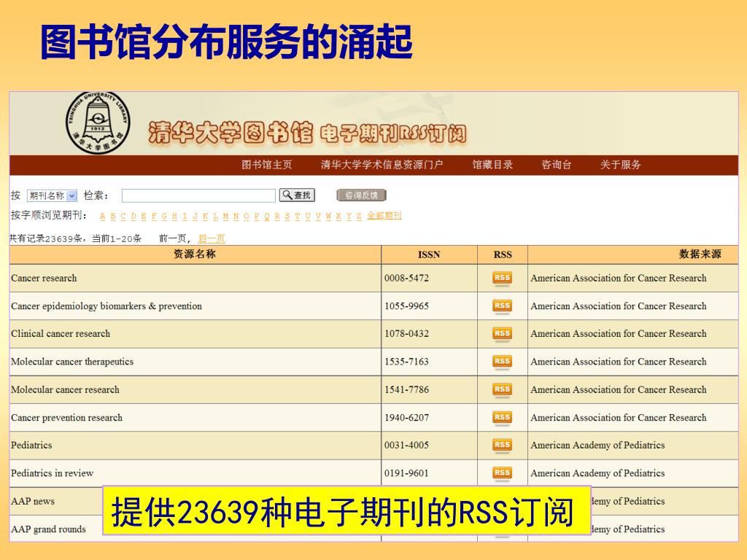747x560 pixels.
Task: Click ISSN value 0008-5472
Action: pos(407,278)
